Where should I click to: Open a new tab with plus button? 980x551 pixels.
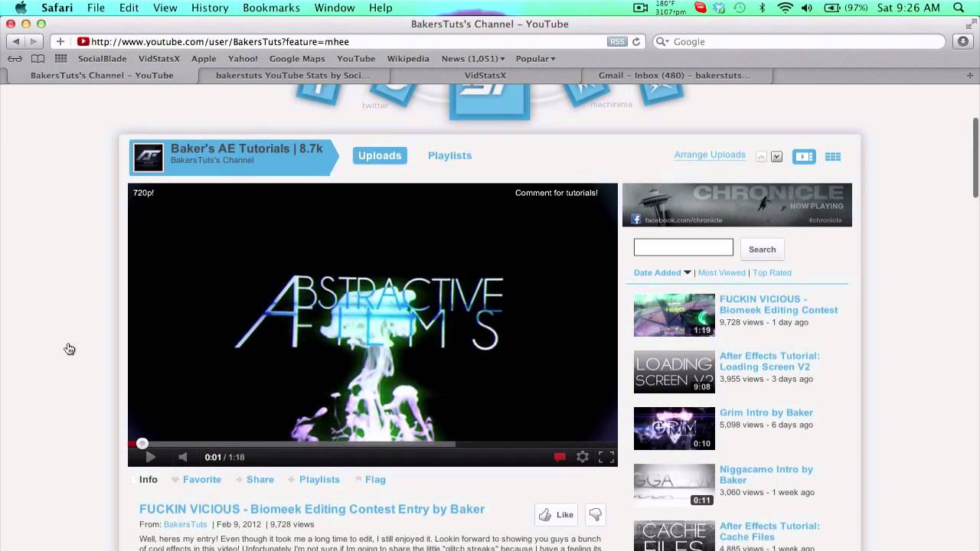pos(970,75)
